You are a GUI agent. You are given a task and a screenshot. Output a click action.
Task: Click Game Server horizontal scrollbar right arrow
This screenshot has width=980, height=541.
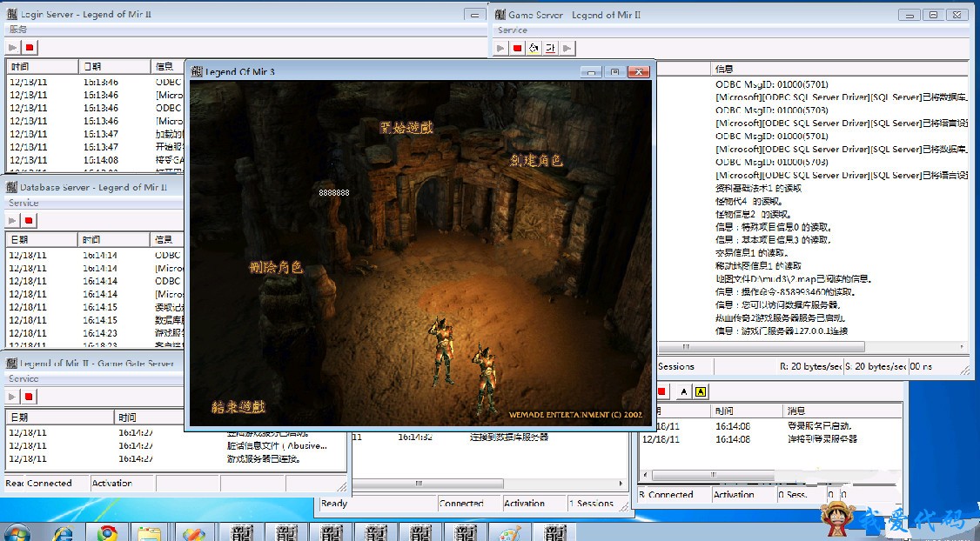coord(963,346)
